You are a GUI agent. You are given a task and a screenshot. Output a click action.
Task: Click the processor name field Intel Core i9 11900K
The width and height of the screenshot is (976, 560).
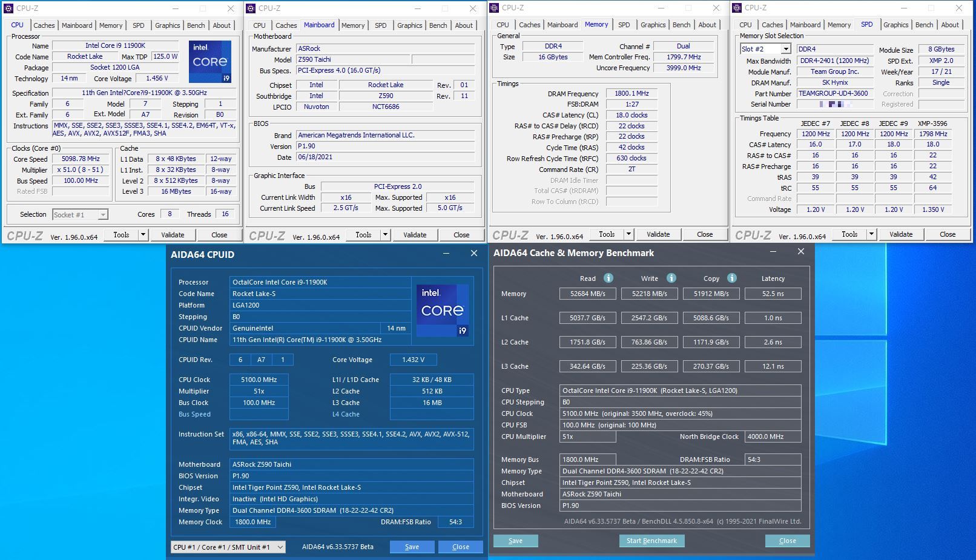click(115, 45)
